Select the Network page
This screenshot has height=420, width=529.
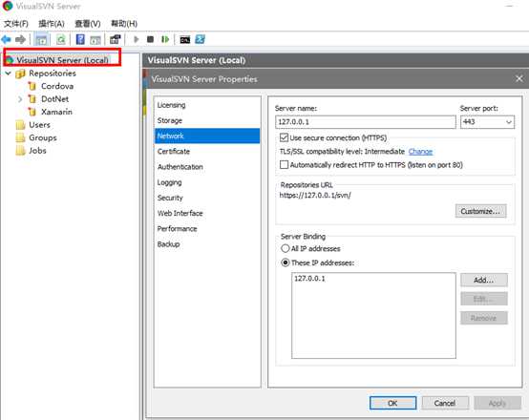pyautogui.click(x=207, y=136)
